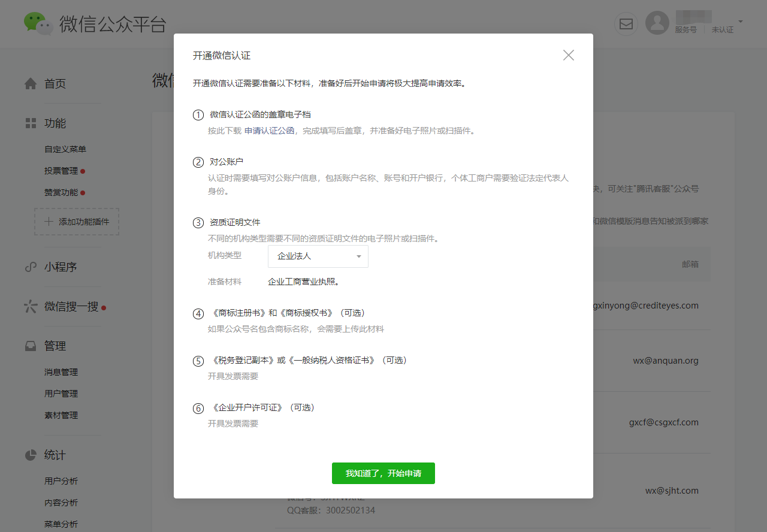Open 用户分析 under 统计

(x=61, y=481)
